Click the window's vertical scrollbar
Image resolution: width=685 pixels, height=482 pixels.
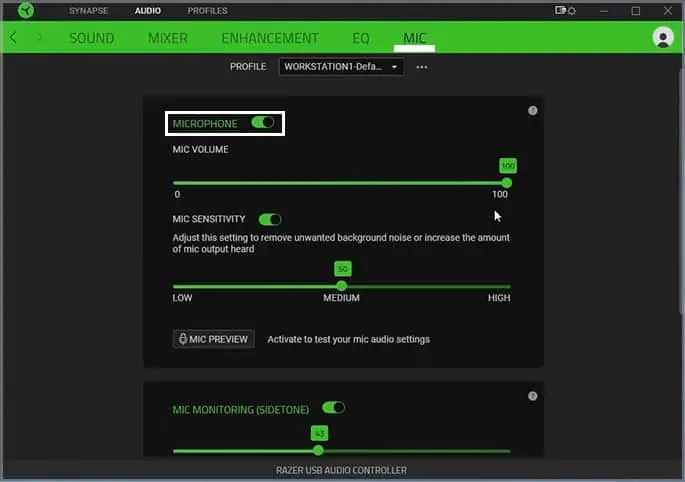pos(681,192)
